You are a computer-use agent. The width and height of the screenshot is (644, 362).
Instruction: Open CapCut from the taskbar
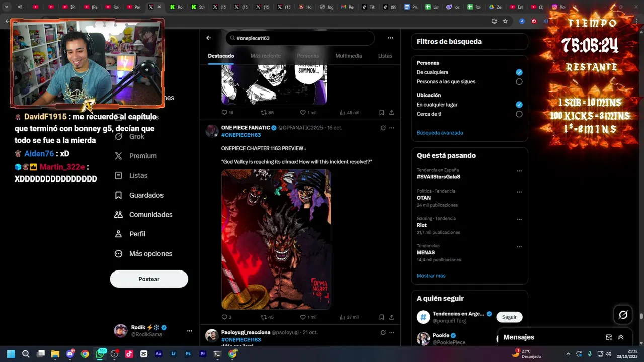(144, 354)
